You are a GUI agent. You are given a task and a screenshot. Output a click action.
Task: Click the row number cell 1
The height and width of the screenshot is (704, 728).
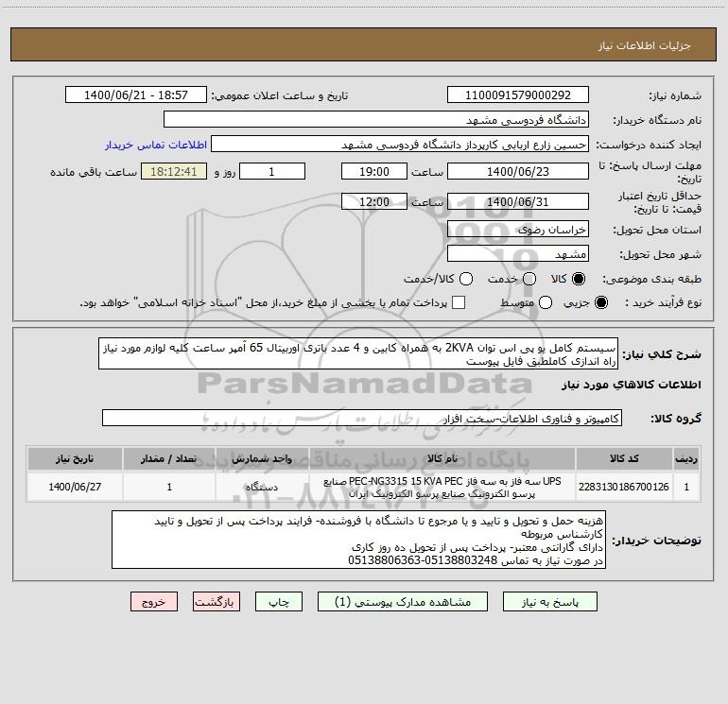click(x=686, y=487)
